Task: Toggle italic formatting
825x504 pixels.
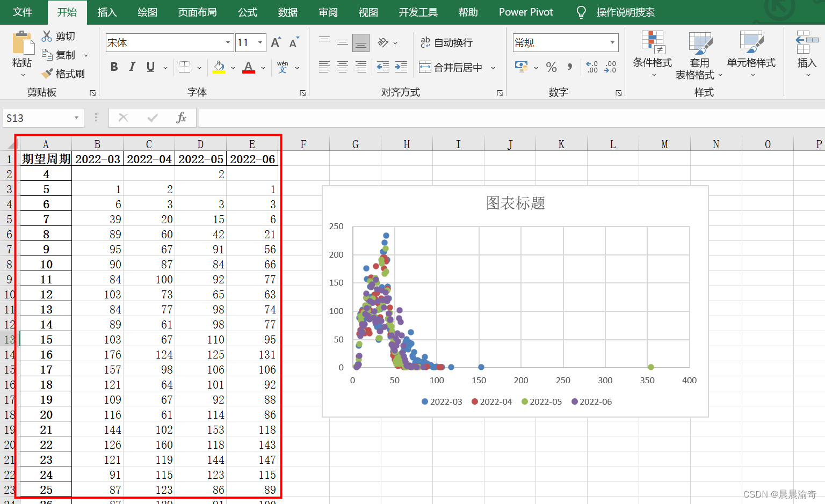Action: coord(132,67)
